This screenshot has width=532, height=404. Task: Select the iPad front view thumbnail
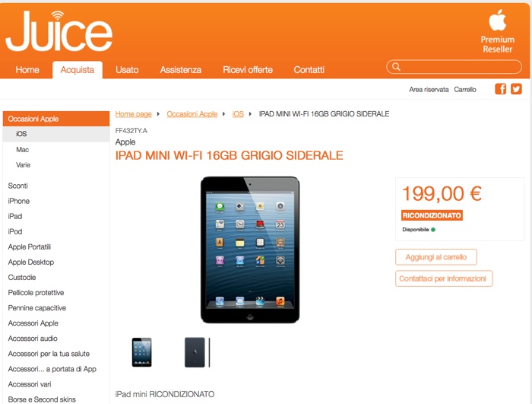[142, 352]
